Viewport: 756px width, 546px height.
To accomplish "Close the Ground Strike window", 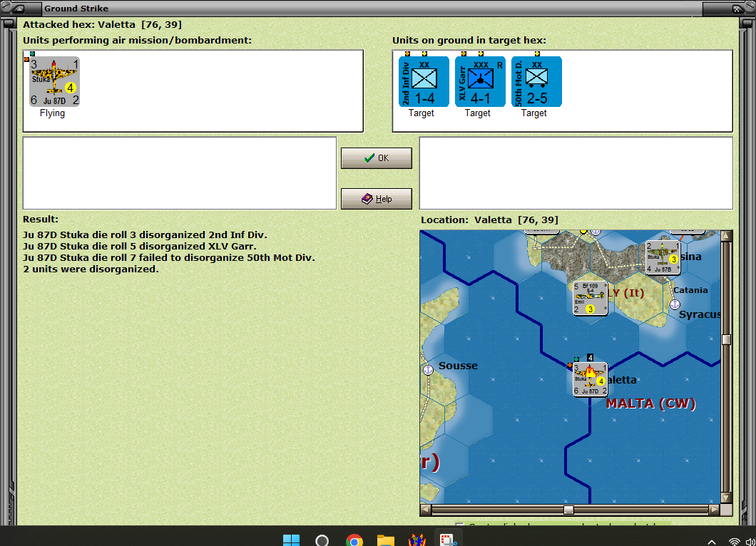I will [737, 9].
